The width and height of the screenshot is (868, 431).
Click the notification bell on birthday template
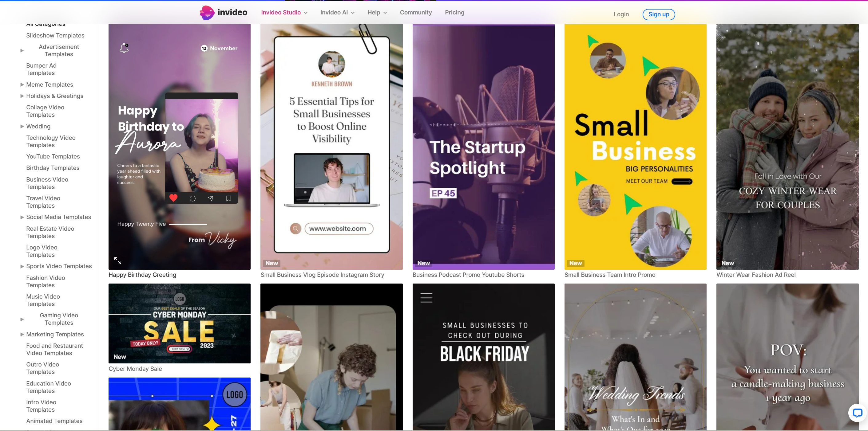pos(124,48)
